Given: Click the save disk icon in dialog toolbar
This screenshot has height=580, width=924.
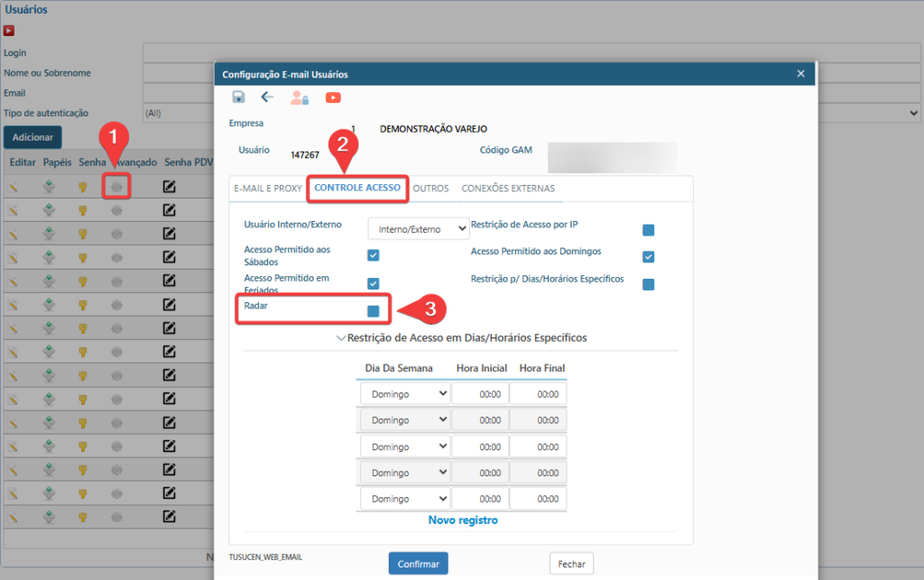Looking at the screenshot, I should click(x=238, y=97).
